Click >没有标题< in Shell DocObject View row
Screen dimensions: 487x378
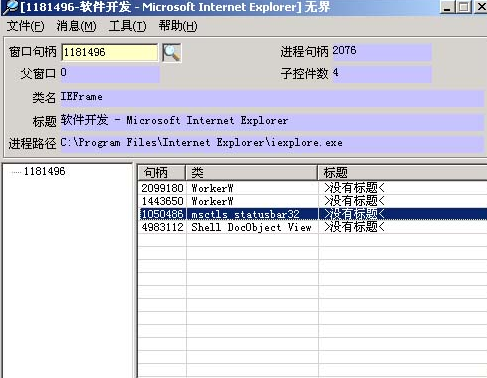pyautogui.click(x=354, y=227)
